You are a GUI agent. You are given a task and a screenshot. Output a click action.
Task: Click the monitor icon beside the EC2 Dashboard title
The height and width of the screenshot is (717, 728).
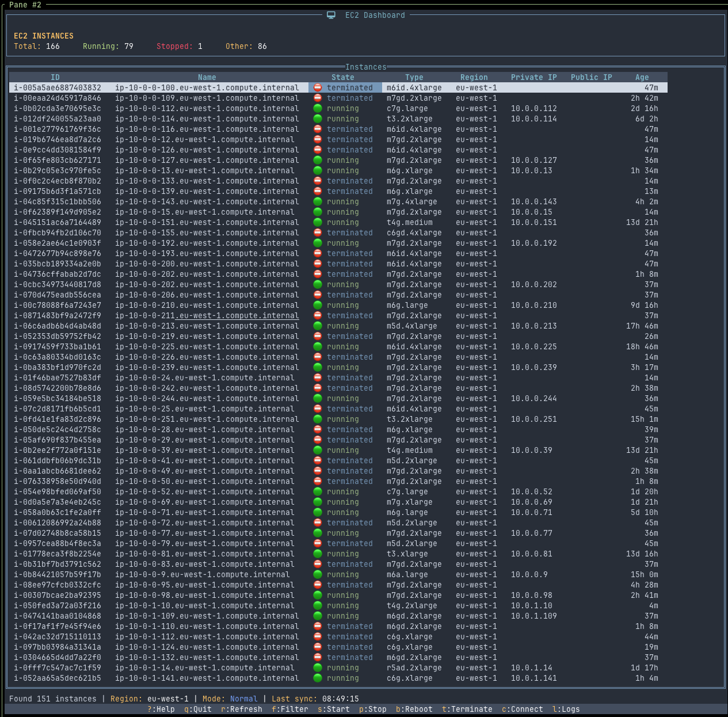(331, 15)
